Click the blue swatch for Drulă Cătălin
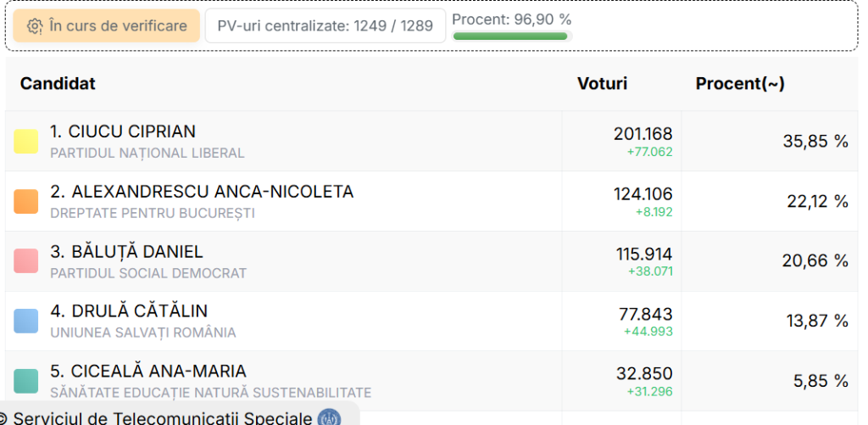 (x=26, y=321)
